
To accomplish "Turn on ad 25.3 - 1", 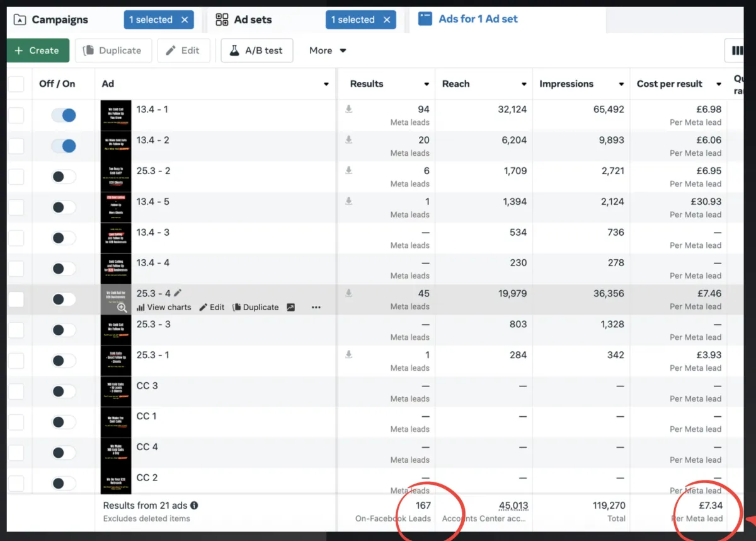I will (x=64, y=361).
